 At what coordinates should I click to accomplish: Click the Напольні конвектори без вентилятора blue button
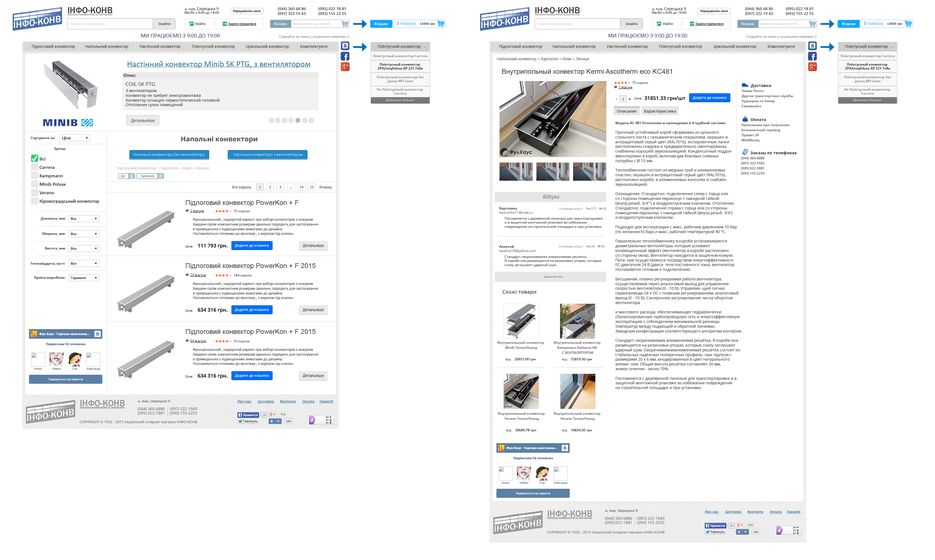169,154
